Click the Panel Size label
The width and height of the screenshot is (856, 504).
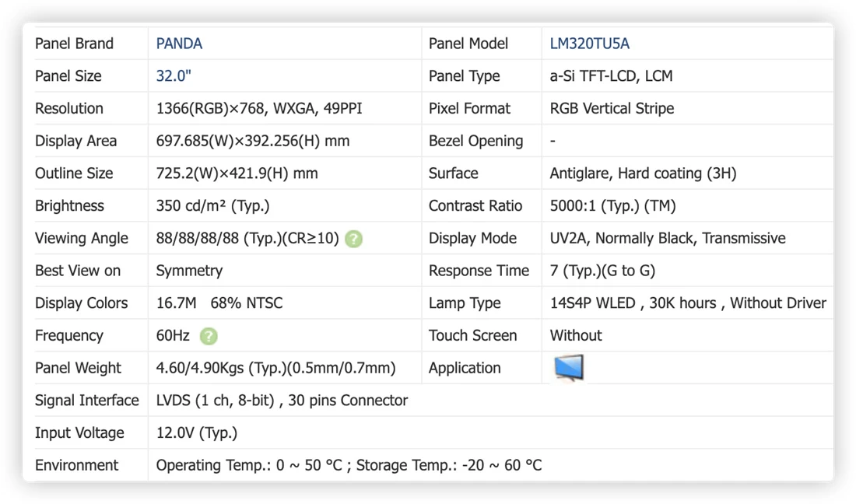tap(68, 75)
